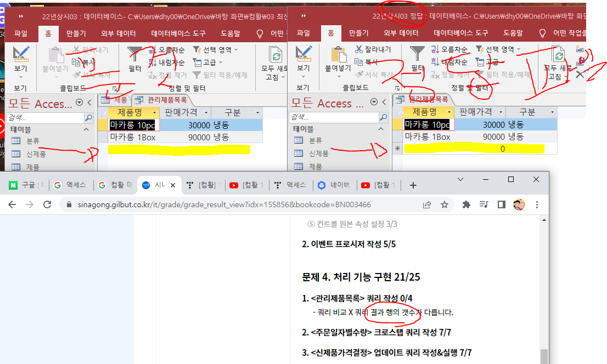Open Chrome extensions puzzle icon
This screenshot has width=607, height=364.
(467, 204)
